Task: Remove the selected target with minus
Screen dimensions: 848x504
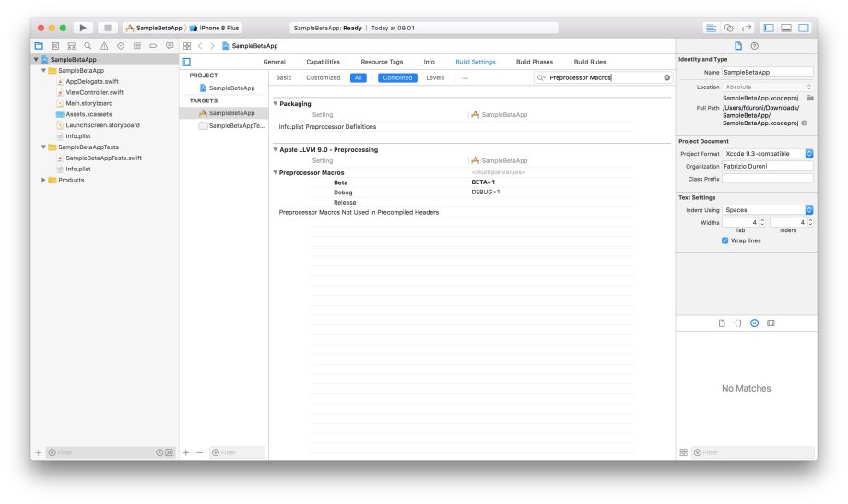Action: [x=200, y=452]
